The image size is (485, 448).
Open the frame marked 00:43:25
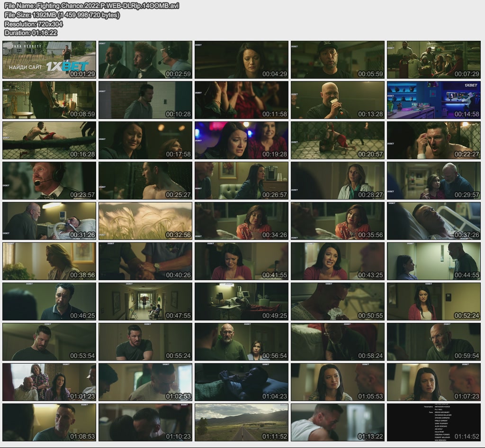(x=338, y=261)
